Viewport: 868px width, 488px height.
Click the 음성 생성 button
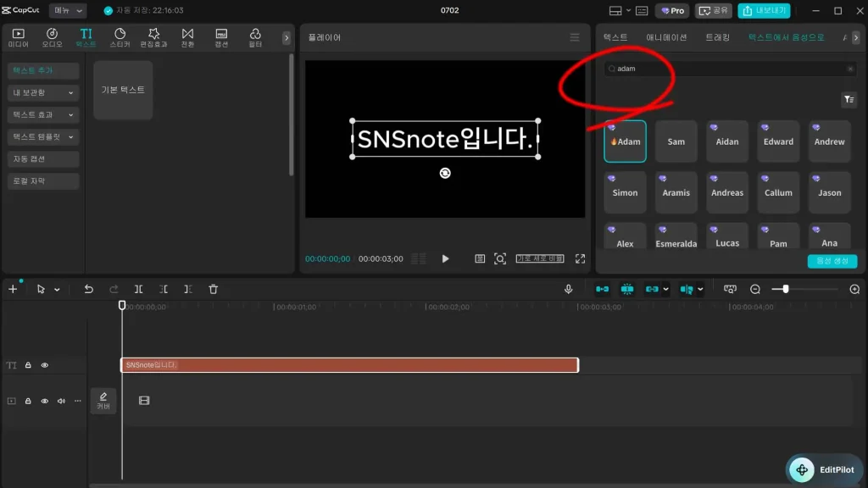(832, 261)
